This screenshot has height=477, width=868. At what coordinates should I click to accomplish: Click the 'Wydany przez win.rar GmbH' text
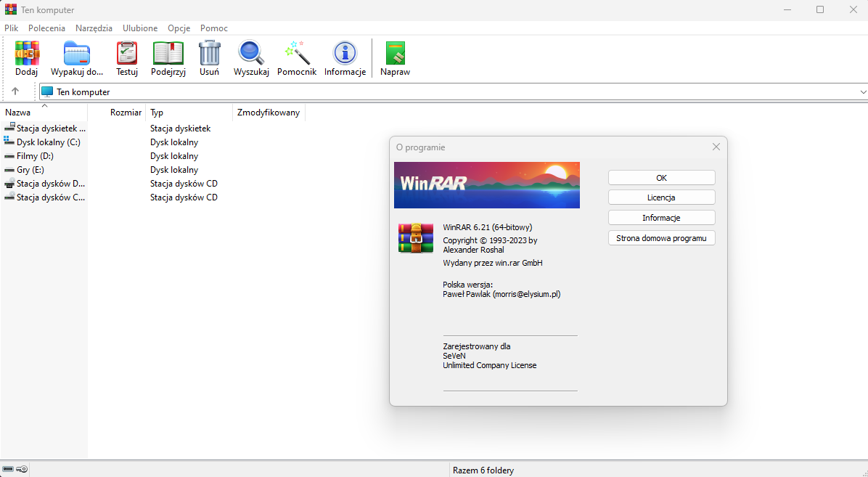493,263
